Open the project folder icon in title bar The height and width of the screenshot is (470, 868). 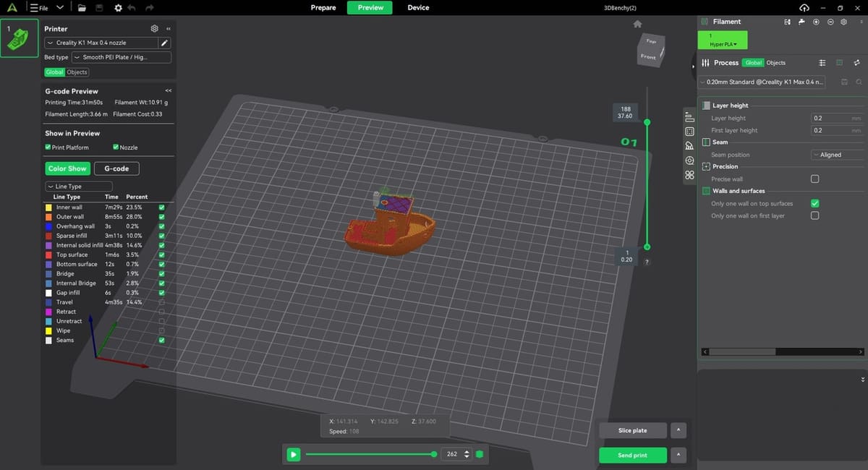click(x=82, y=8)
